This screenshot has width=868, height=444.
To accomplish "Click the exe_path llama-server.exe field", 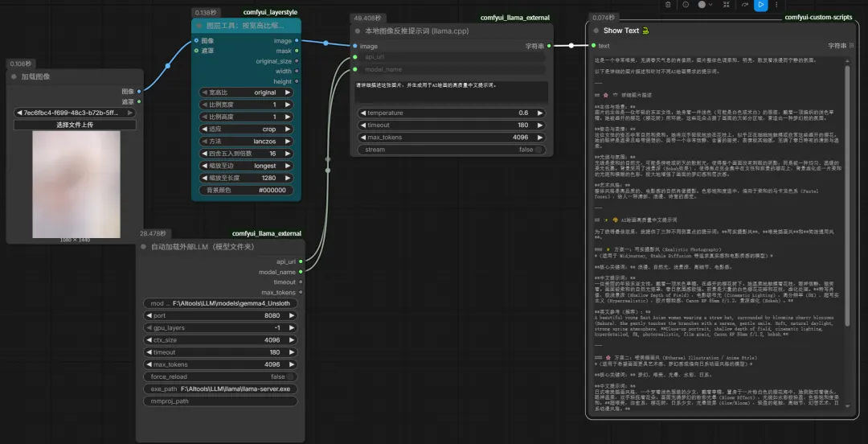I will click(x=220, y=389).
